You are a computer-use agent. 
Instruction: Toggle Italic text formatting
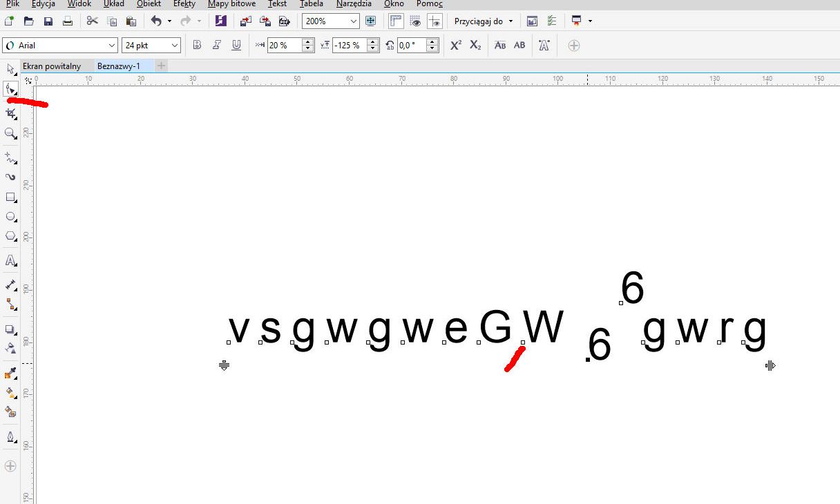pyautogui.click(x=217, y=46)
